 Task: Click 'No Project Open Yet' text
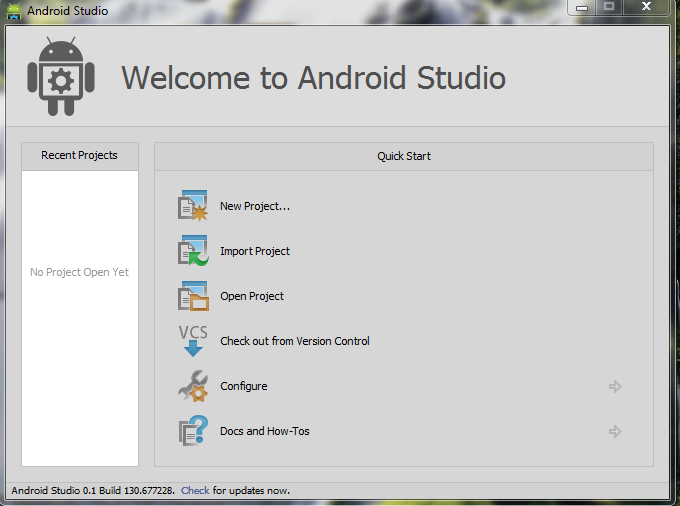(79, 272)
